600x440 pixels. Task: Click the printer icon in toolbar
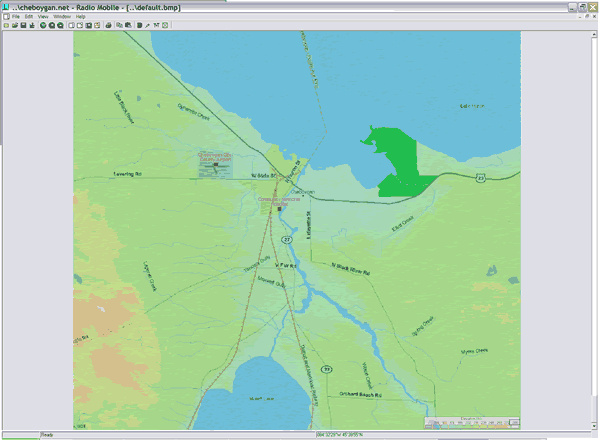108,25
